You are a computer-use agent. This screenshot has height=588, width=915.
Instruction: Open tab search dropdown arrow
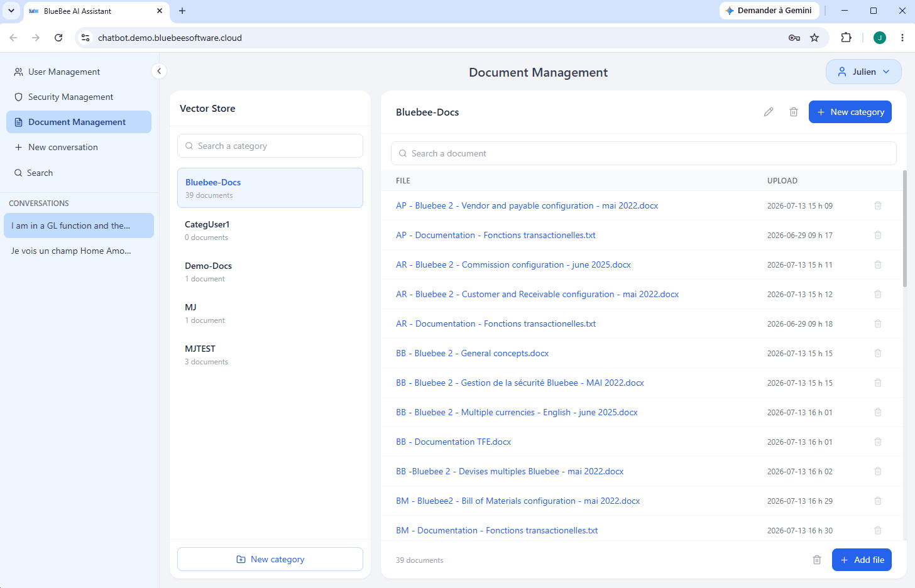click(11, 11)
